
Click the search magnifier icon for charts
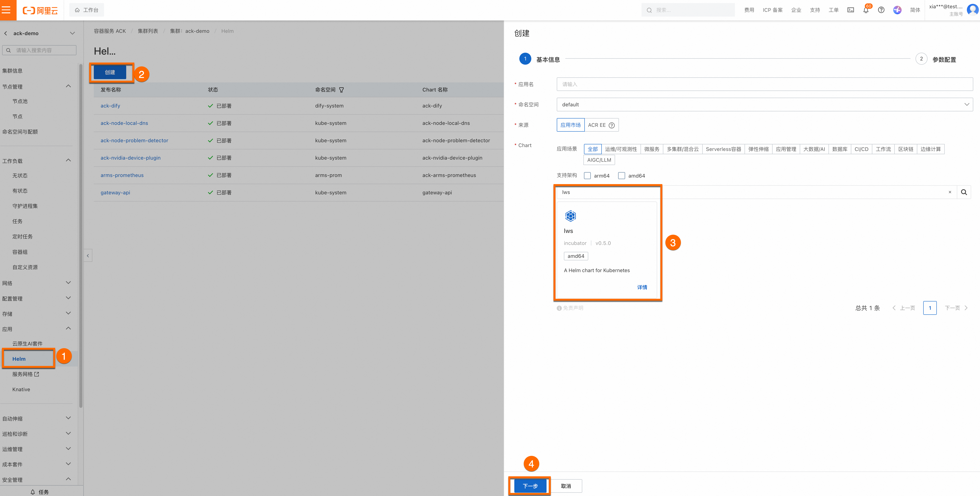coord(964,192)
